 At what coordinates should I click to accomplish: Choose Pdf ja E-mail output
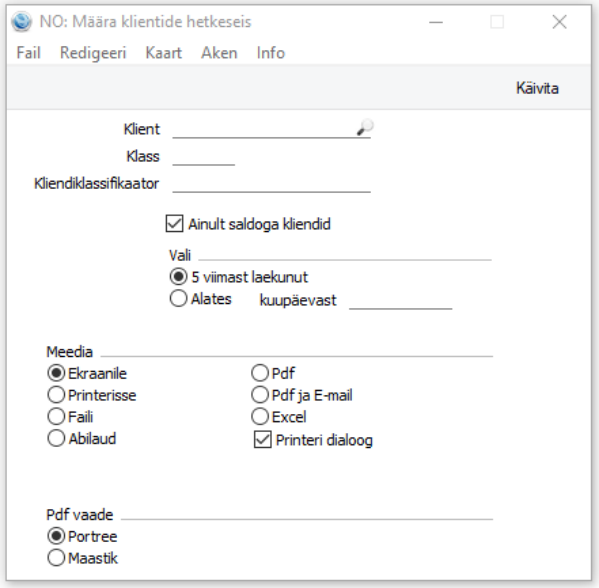[x=260, y=395]
